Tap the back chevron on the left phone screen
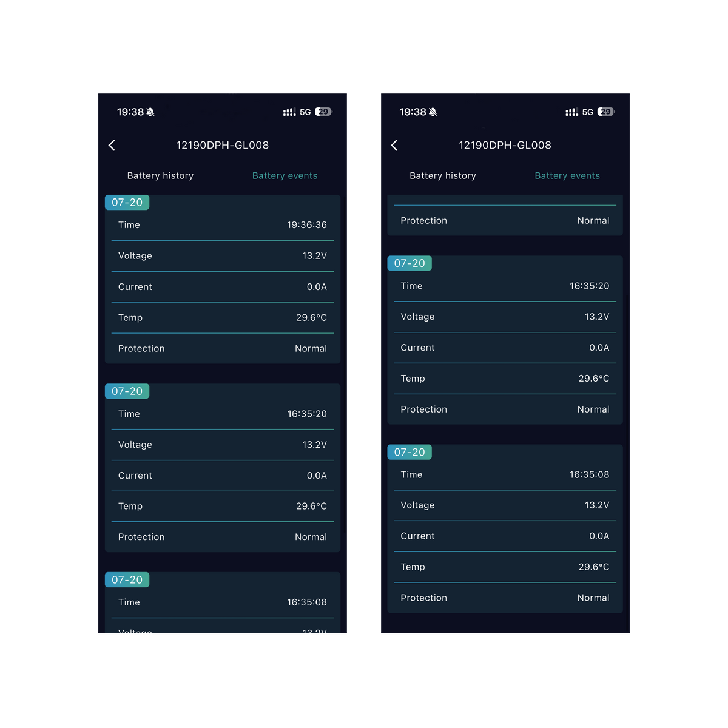The image size is (728, 728). point(112,145)
